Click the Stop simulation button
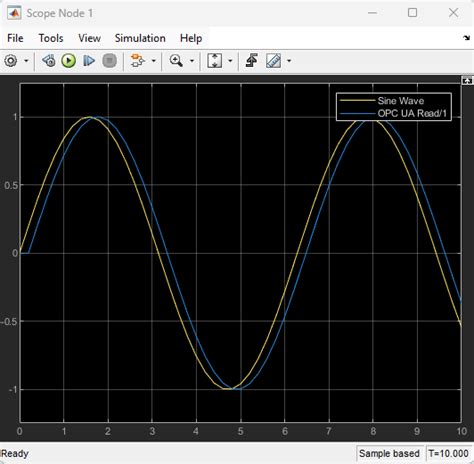Screen dimensions: 474x464 pos(109,61)
